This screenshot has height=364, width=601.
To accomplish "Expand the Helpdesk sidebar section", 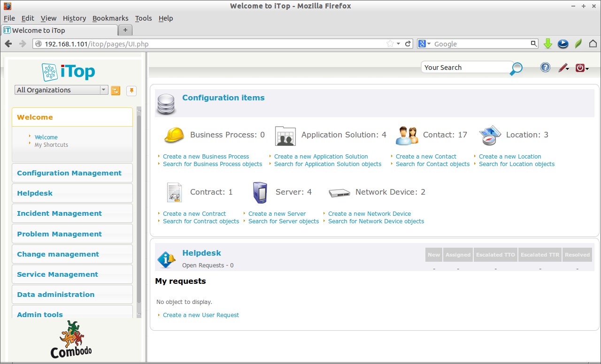I will click(x=72, y=193).
